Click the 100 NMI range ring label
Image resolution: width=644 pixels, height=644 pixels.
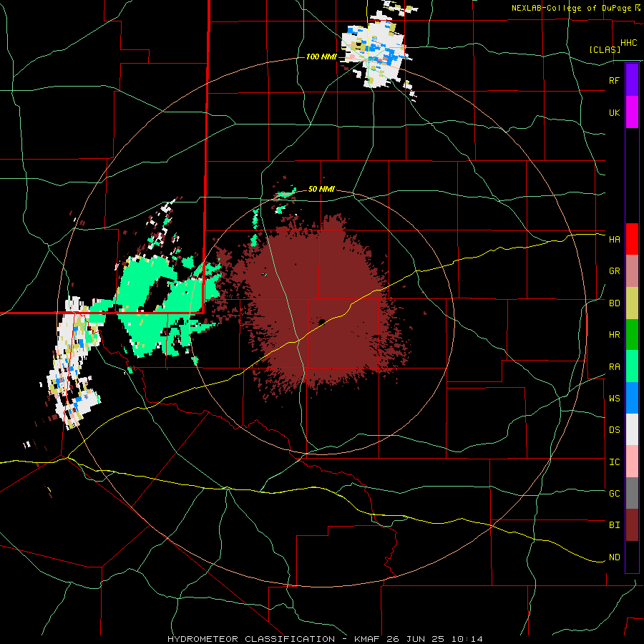pyautogui.click(x=321, y=57)
